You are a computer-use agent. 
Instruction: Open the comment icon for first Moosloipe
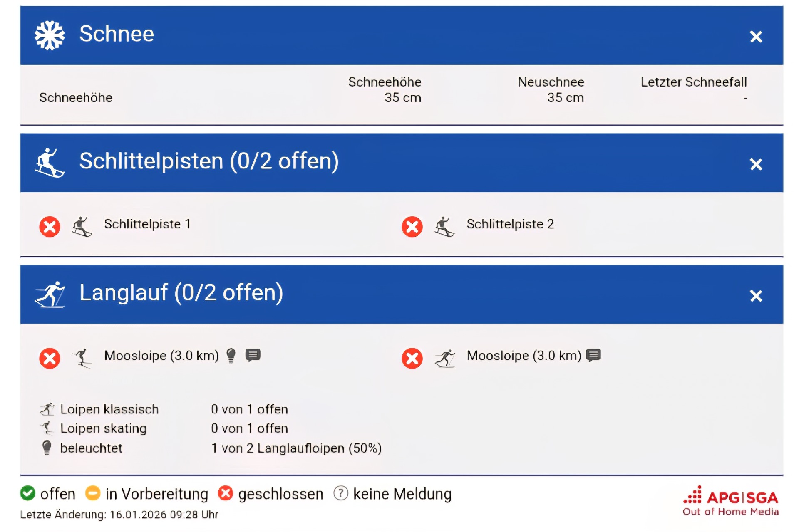[x=253, y=355]
